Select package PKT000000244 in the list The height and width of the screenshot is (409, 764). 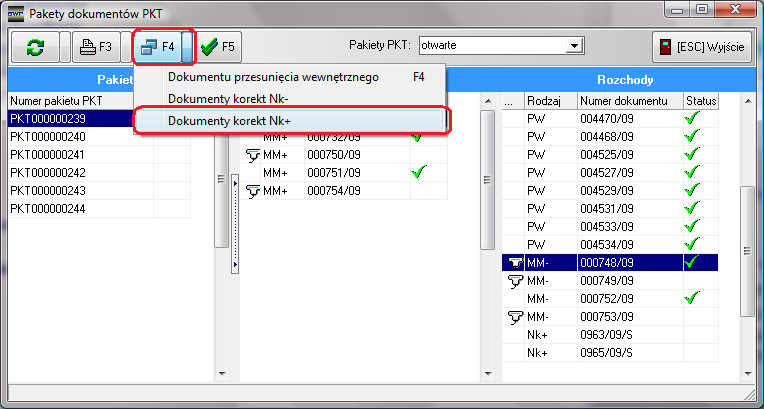click(48, 208)
